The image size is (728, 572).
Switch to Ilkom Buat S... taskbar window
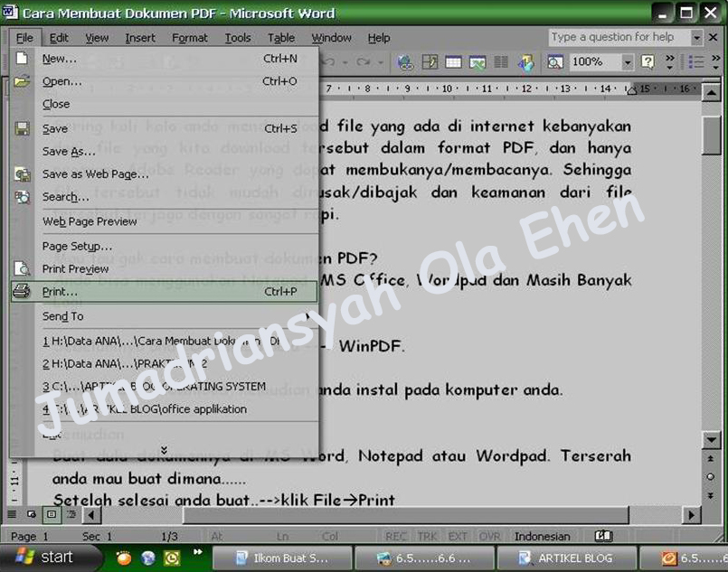pyautogui.click(x=283, y=558)
